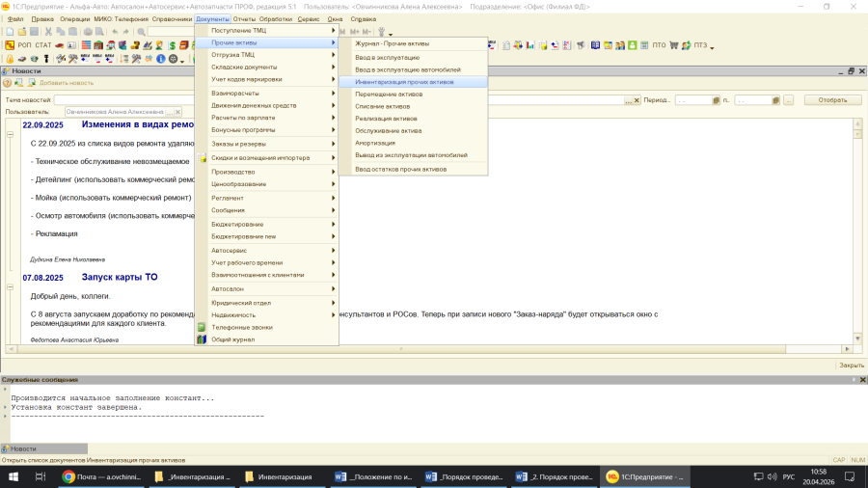Select Инвентаризация прочих активов

tap(413, 82)
